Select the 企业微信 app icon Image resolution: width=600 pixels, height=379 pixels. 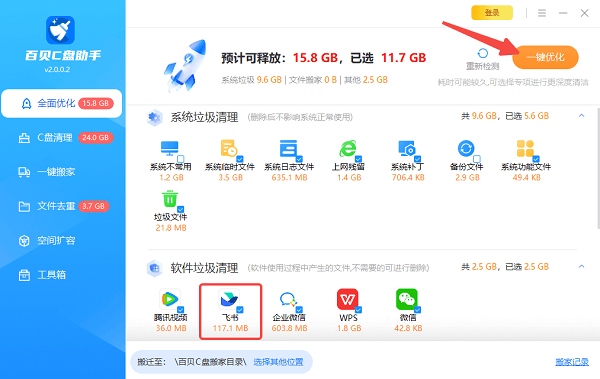point(288,299)
